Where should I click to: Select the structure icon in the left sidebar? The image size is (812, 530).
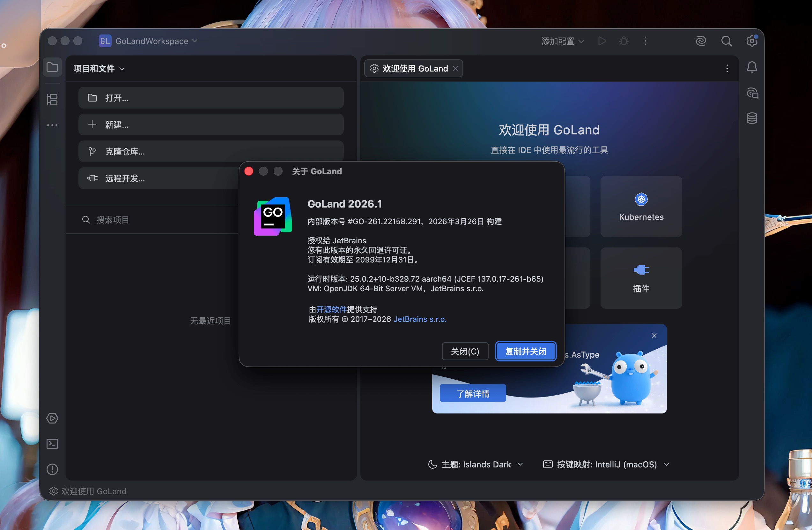52,99
